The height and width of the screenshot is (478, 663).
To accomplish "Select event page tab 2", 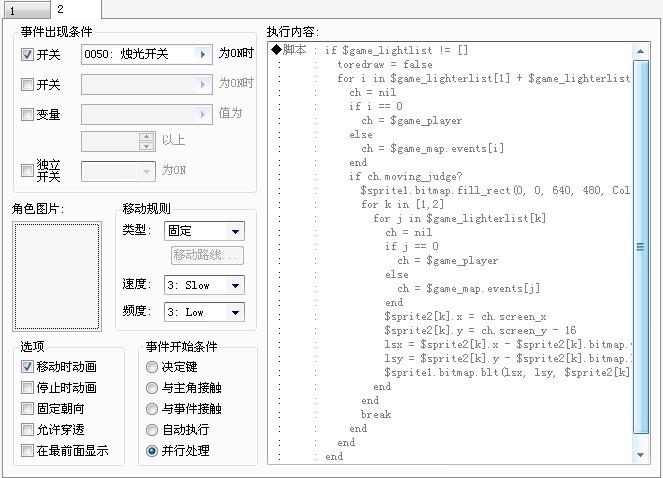I will 75,9.
